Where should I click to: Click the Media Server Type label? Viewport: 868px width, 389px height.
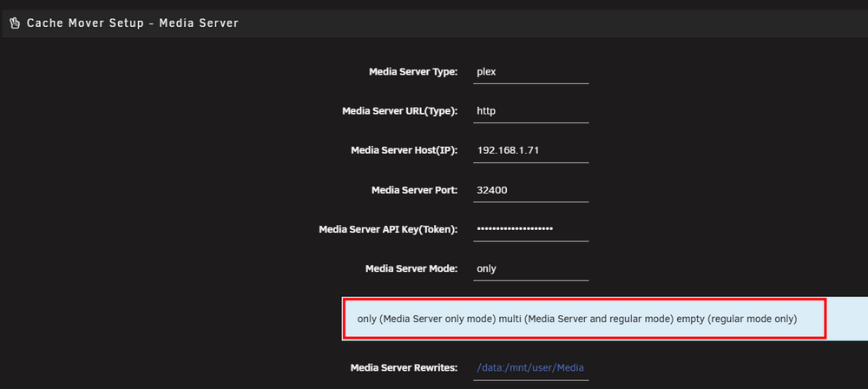413,71
